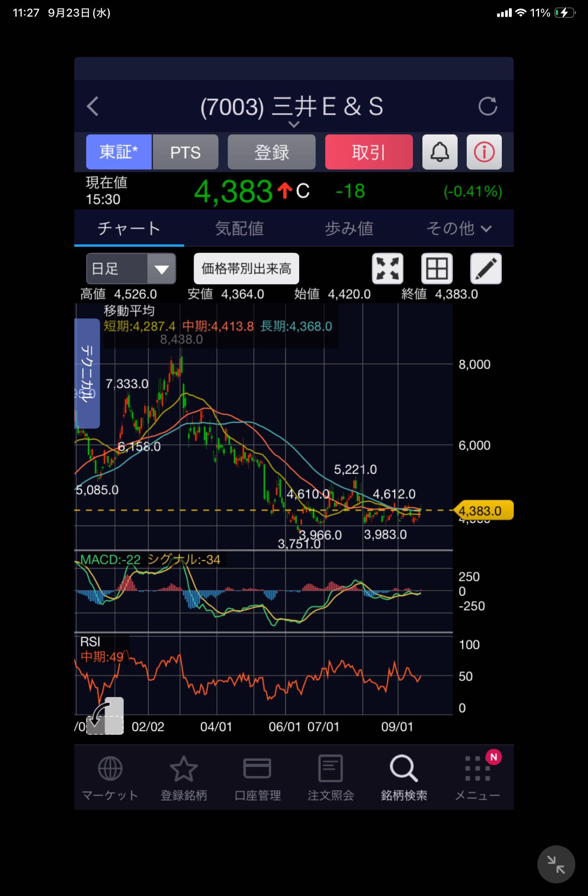Open the chart drawing pencil tool
The height and width of the screenshot is (896, 588).
point(486,268)
